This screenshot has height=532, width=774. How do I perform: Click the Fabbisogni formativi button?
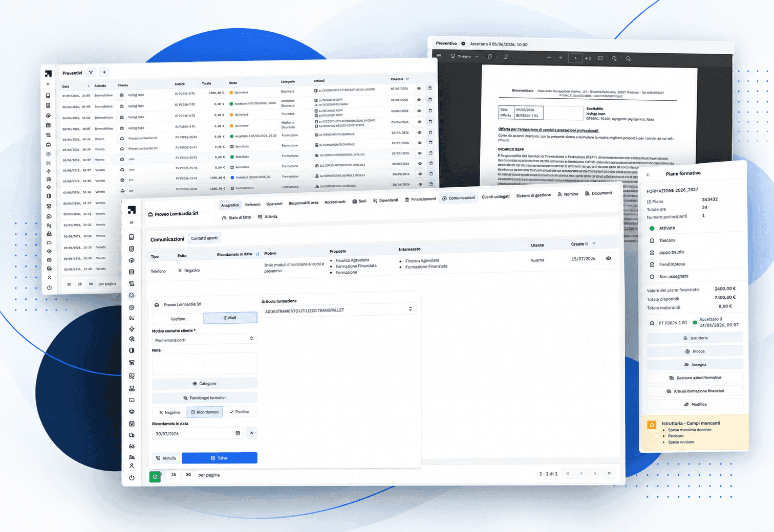[204, 397]
